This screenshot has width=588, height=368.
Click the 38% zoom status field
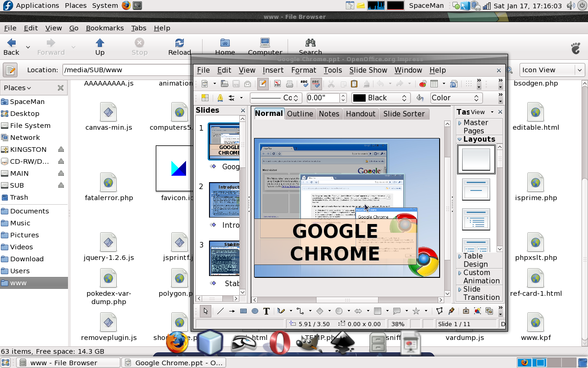point(398,324)
